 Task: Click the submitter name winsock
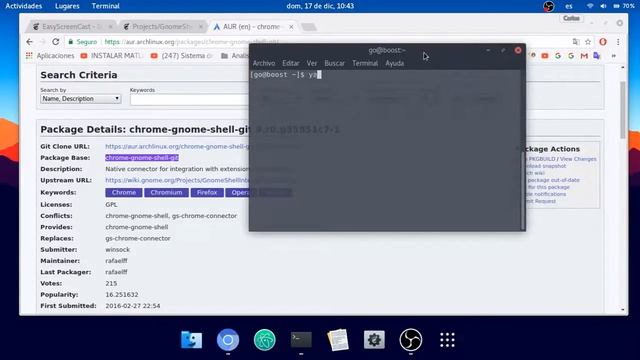pos(118,249)
